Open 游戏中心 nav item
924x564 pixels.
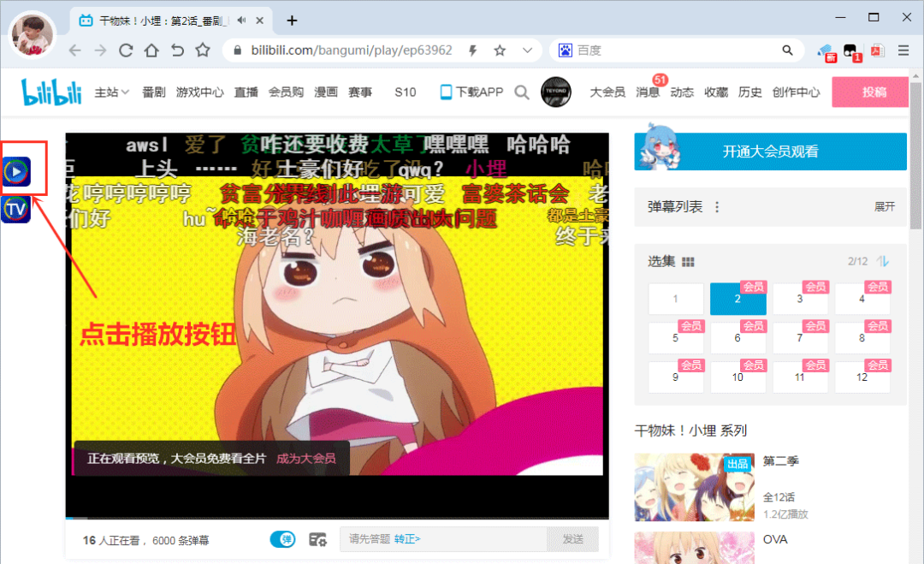(199, 92)
